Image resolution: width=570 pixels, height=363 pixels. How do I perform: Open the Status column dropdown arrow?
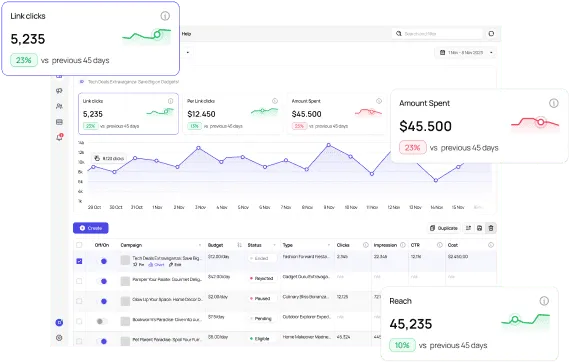coord(274,245)
